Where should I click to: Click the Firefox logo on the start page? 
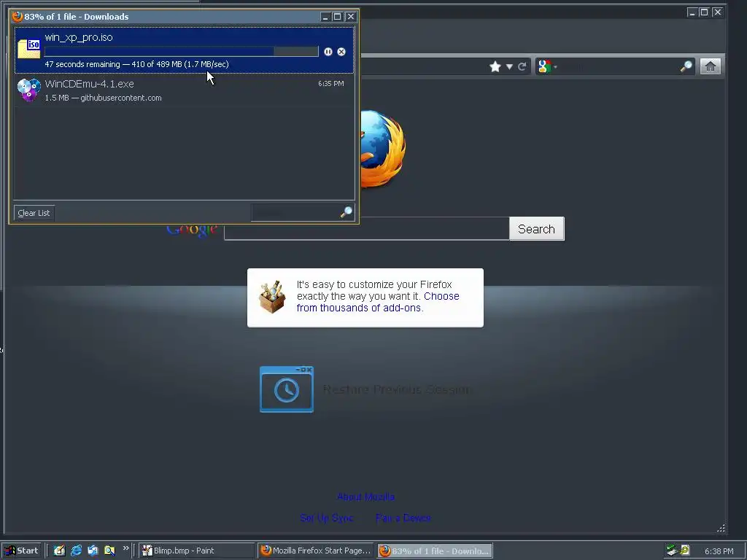[x=382, y=149]
